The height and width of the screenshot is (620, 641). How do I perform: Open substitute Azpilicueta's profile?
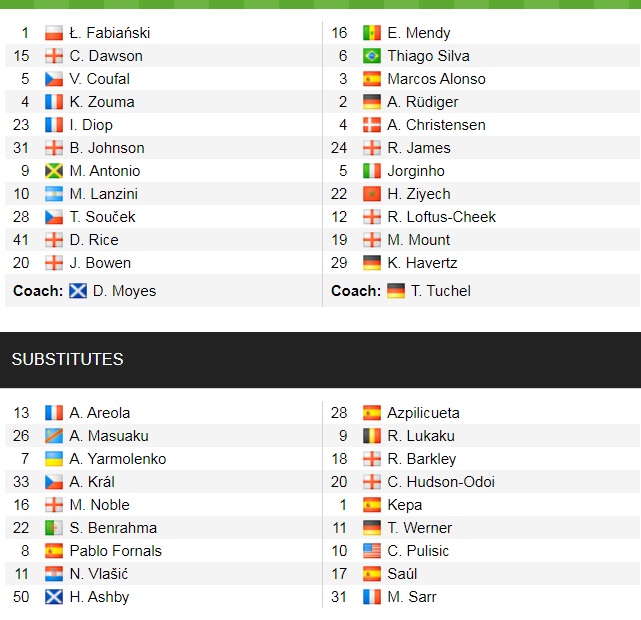point(424,413)
